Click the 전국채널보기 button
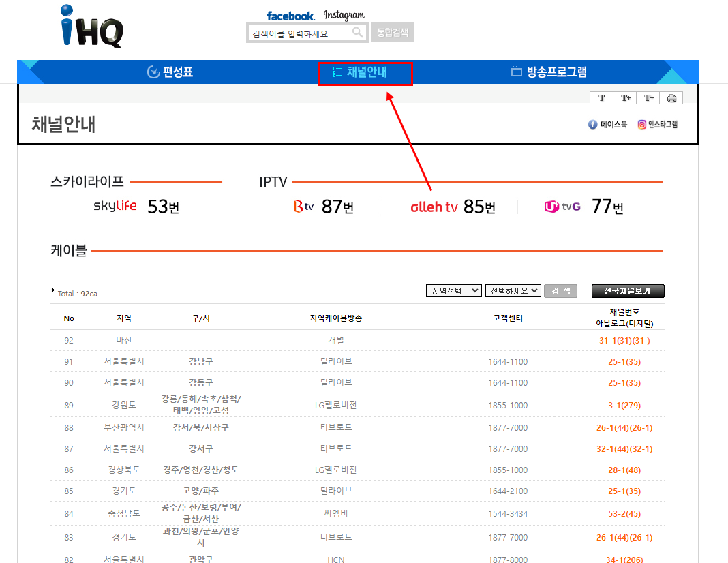 click(628, 291)
